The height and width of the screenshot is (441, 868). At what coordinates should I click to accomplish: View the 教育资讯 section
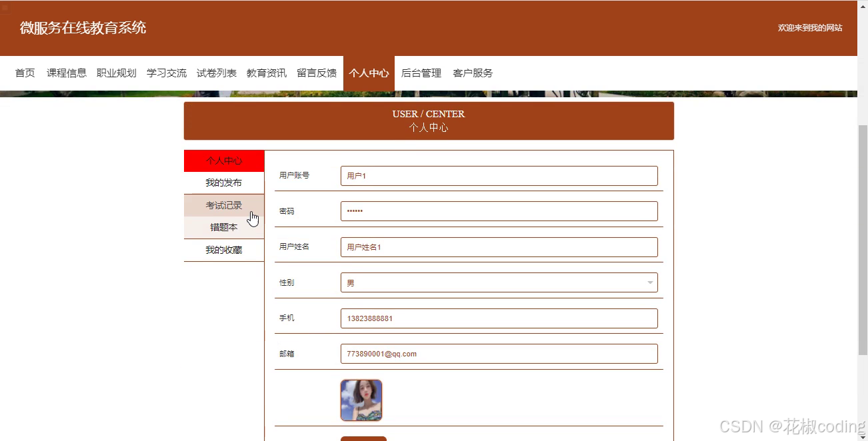tap(266, 73)
